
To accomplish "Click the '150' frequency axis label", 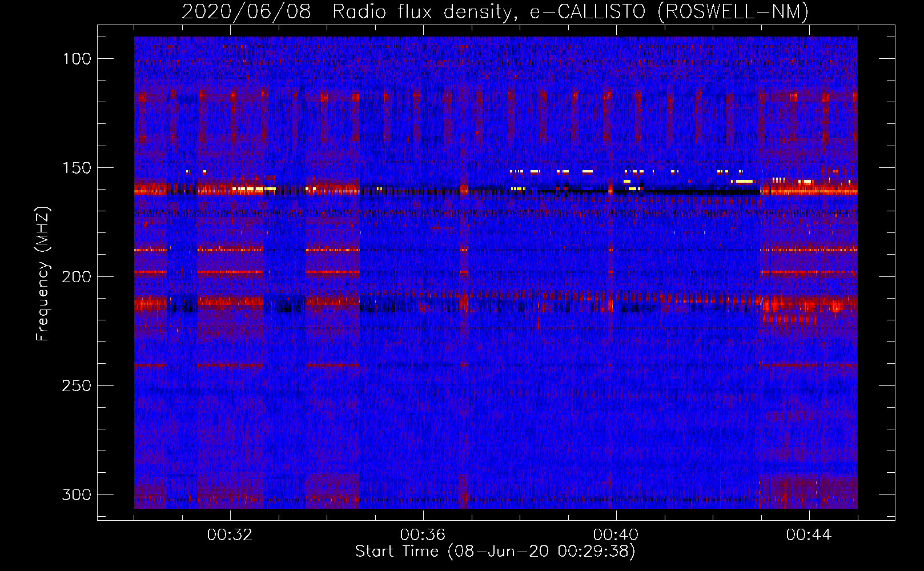I will point(77,168).
